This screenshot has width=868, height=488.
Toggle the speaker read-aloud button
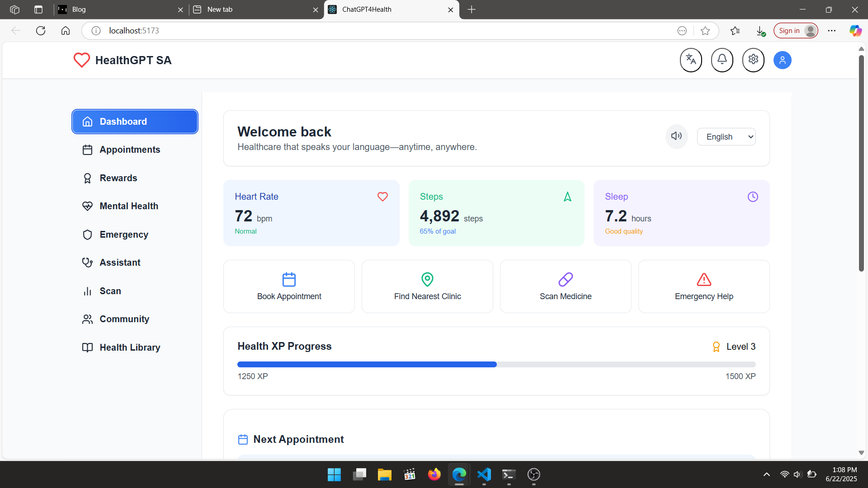677,136
